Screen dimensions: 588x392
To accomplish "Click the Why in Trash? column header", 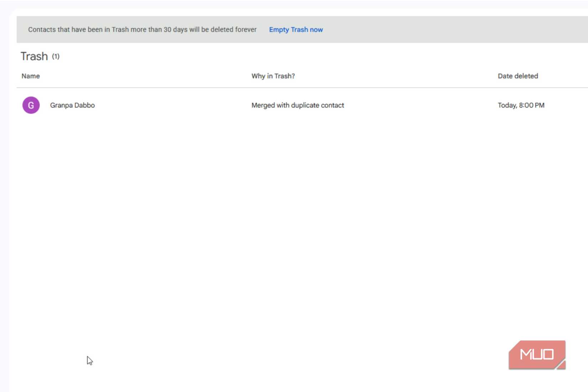I will pos(273,76).
